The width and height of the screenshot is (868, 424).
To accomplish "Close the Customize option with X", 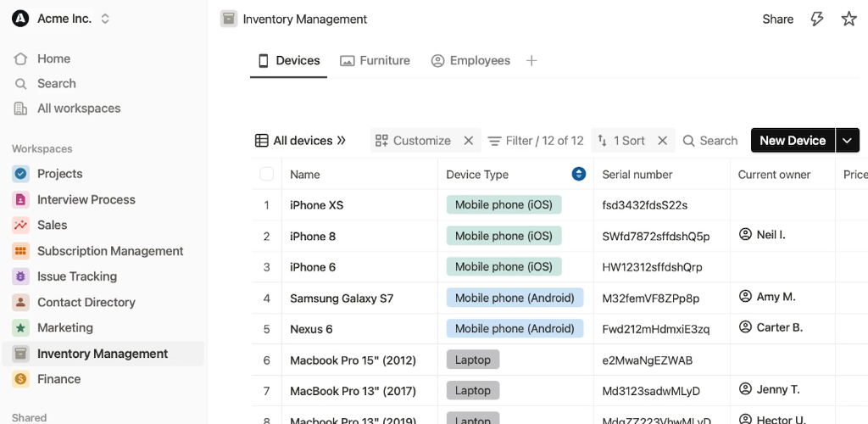I will click(x=468, y=141).
